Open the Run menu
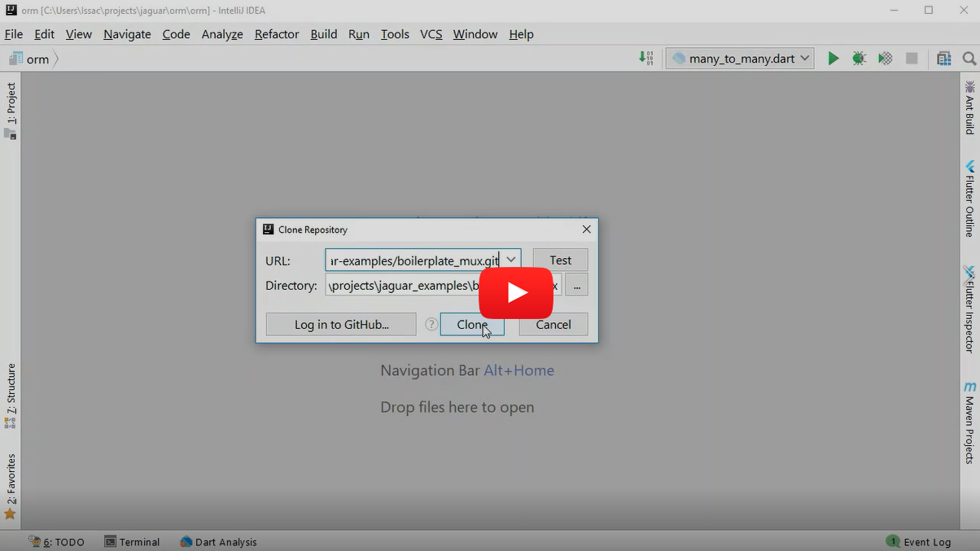Screen dimensions: 980x551 click(x=358, y=34)
